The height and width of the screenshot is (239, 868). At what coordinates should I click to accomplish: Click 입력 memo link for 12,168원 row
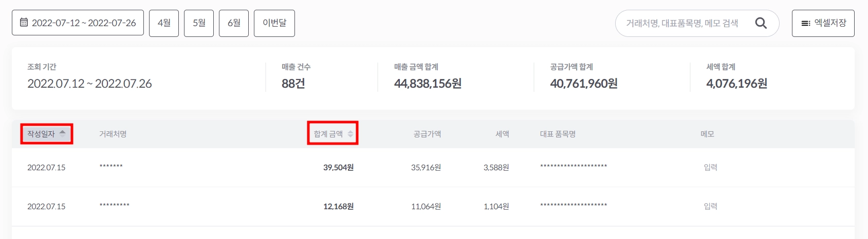click(710, 206)
